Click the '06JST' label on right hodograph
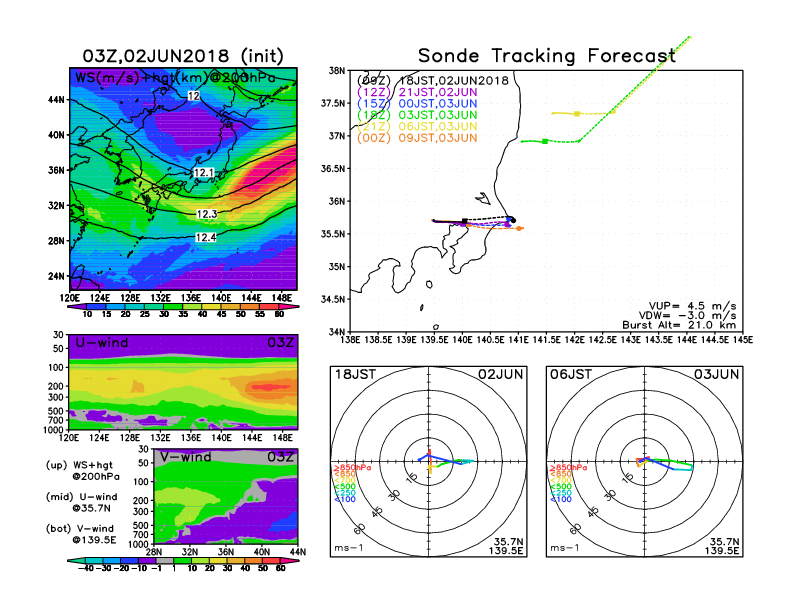The width and height of the screenshot is (792, 612). (x=571, y=375)
